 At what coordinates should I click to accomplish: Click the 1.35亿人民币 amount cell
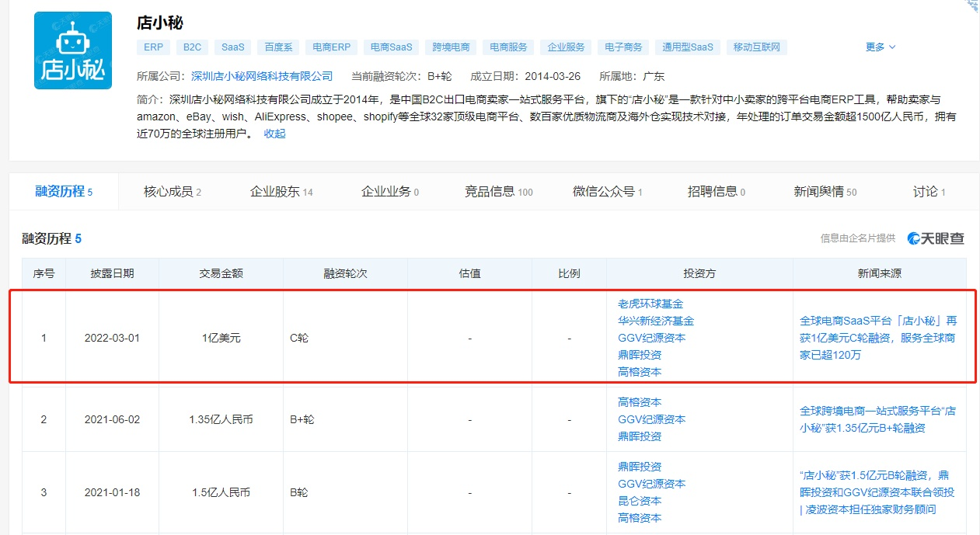click(x=221, y=420)
